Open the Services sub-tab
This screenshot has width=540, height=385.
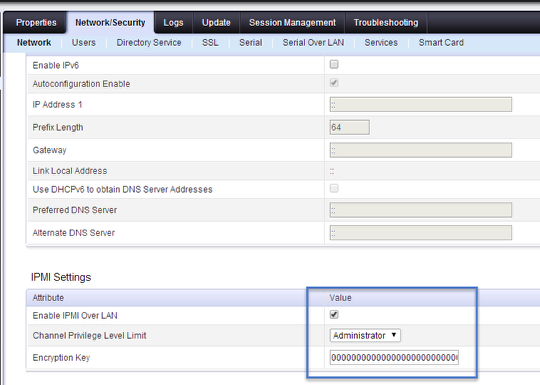click(381, 43)
